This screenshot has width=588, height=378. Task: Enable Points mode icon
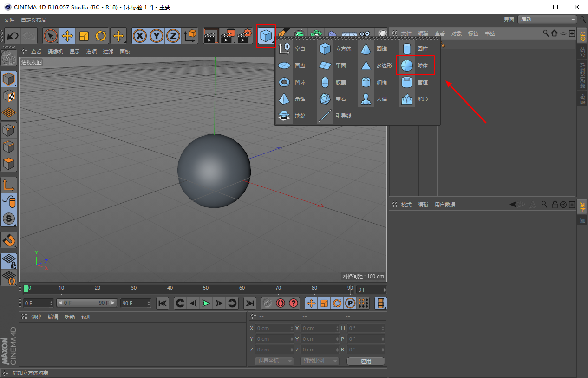(9, 130)
